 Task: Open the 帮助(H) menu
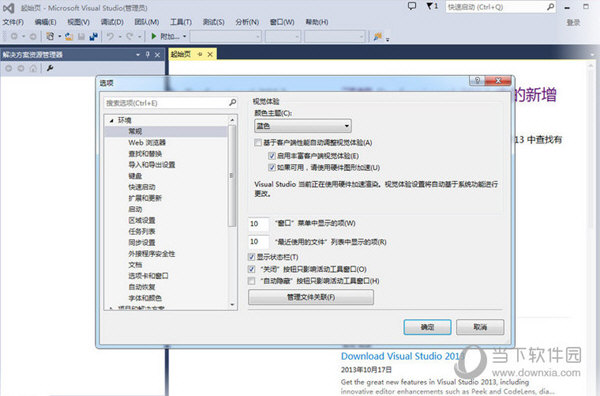[x=317, y=22]
